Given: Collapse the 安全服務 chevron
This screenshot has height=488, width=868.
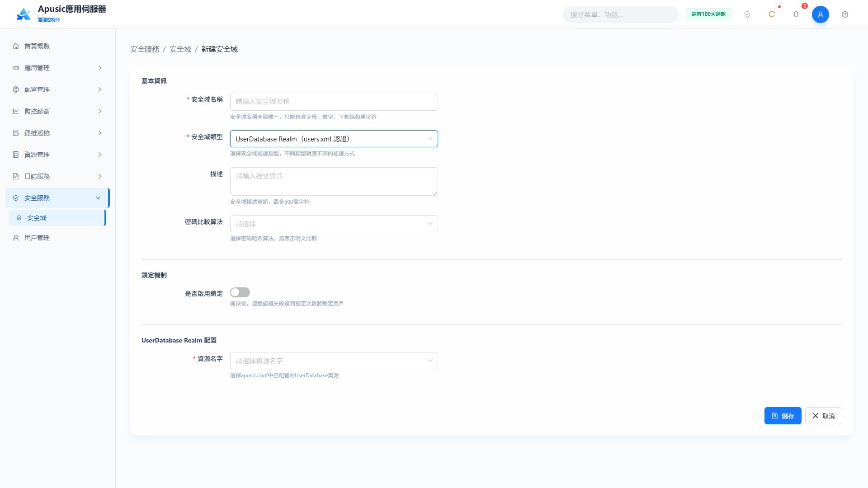Looking at the screenshot, I should click(x=98, y=198).
